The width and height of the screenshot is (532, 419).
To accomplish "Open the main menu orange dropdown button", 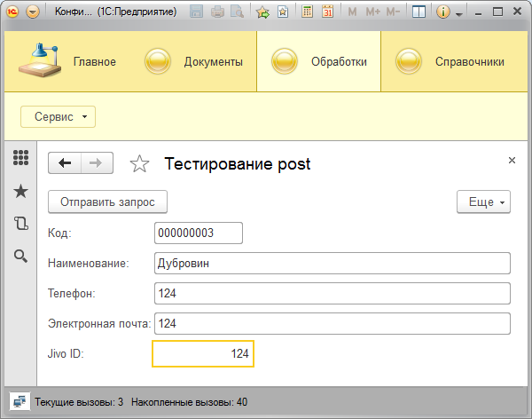I will [x=33, y=12].
